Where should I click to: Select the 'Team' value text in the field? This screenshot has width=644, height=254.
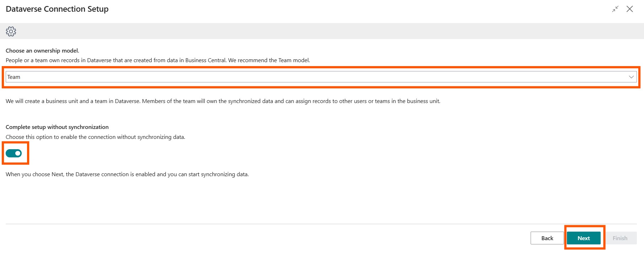14,77
